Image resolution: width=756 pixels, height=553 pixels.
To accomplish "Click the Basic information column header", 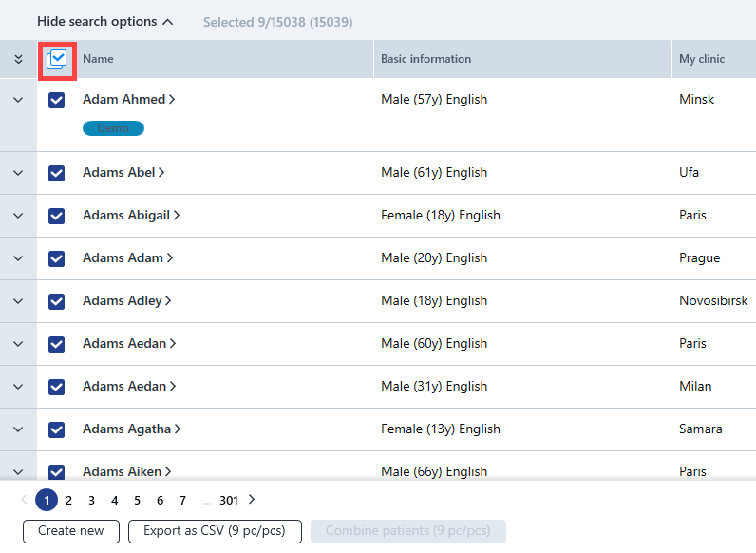I will click(x=425, y=59).
